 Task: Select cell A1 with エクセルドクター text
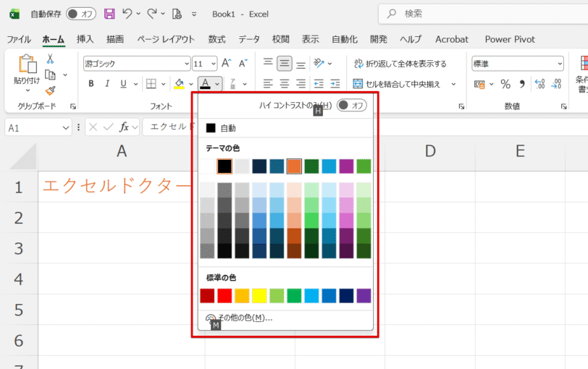(x=122, y=187)
